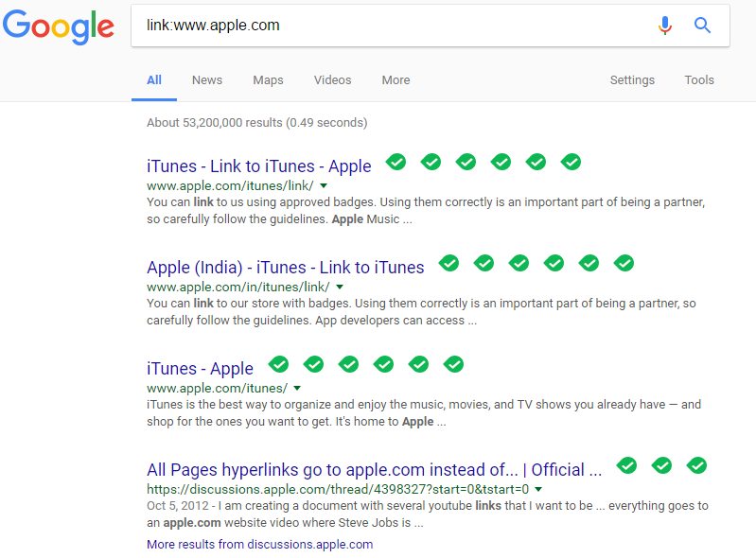The width and height of the screenshot is (756, 558).
Task: Click snippet 'iTunes is the best way to organize'
Action: point(424,413)
